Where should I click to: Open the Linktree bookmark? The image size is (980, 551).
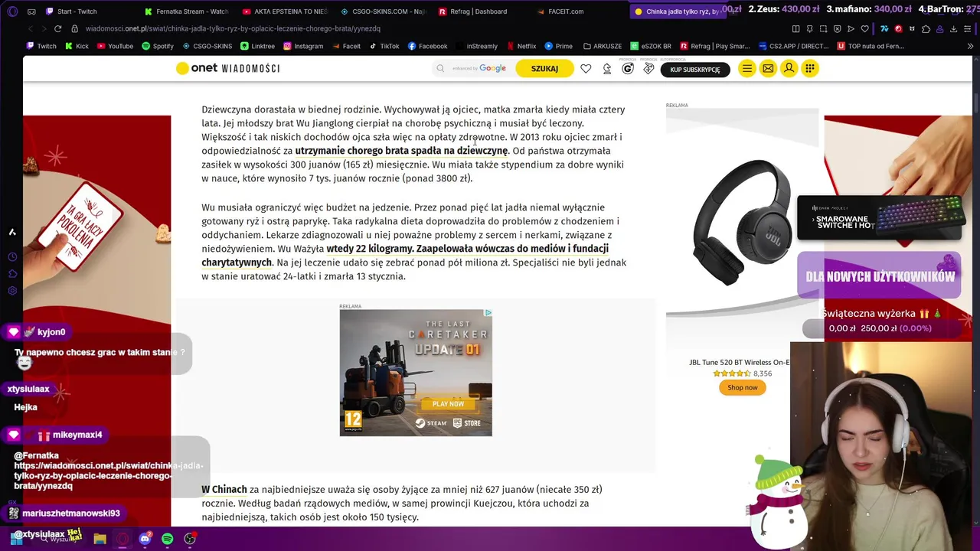point(256,46)
